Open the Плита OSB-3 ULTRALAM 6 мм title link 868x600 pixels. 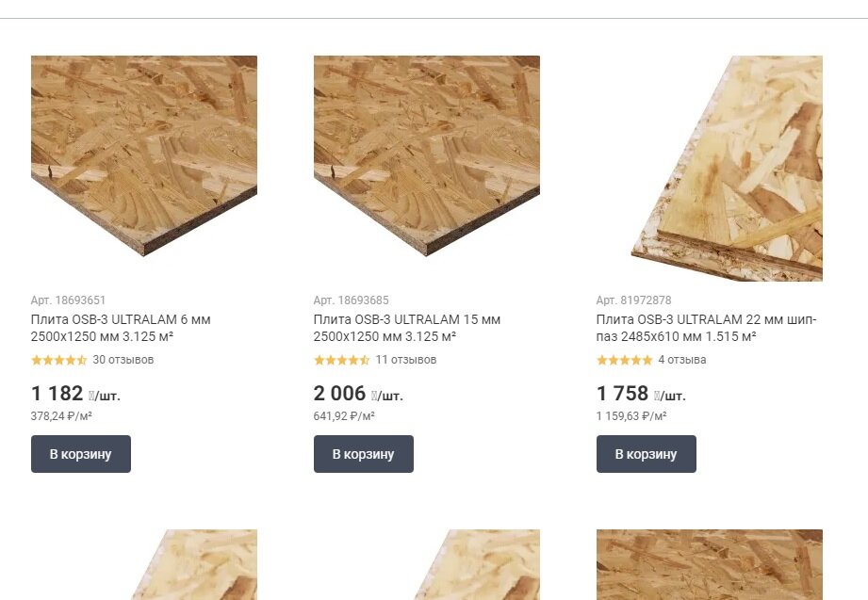(121, 328)
